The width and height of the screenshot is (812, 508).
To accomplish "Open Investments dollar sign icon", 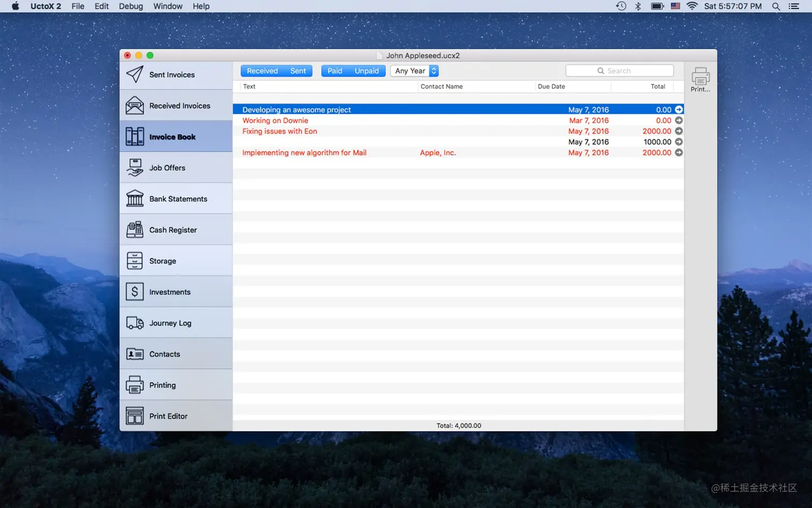I will point(135,292).
